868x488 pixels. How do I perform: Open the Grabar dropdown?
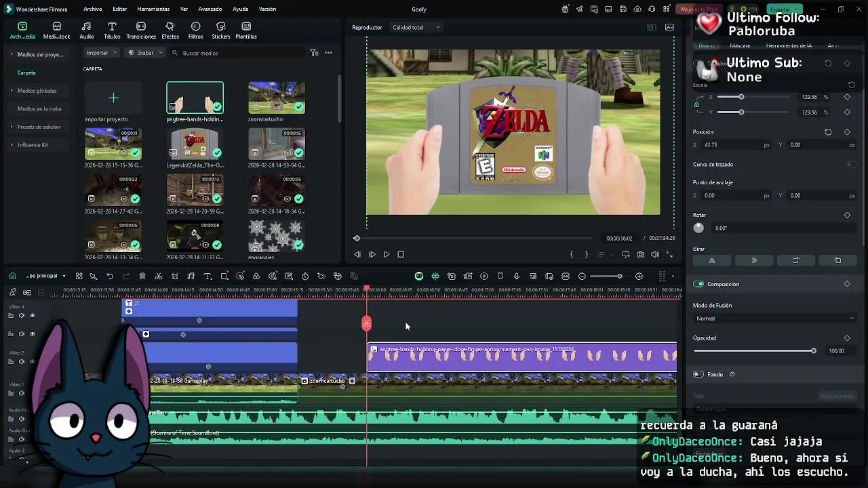(145, 53)
